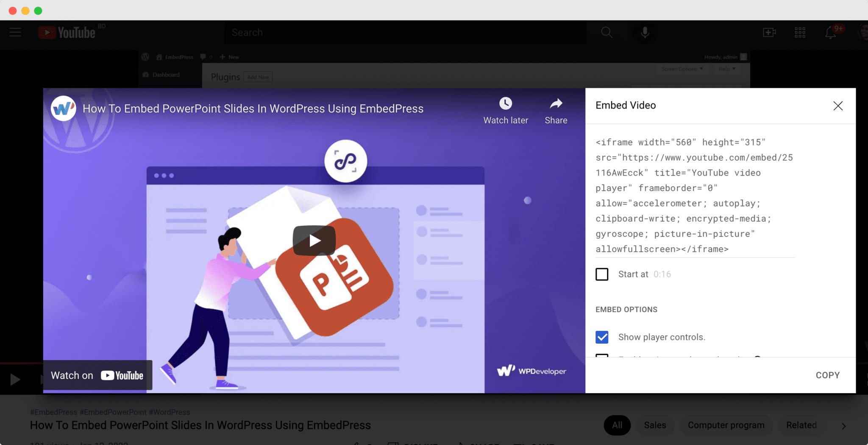Go to YouTube home via logo
The width and height of the screenshot is (868, 445).
click(x=67, y=33)
